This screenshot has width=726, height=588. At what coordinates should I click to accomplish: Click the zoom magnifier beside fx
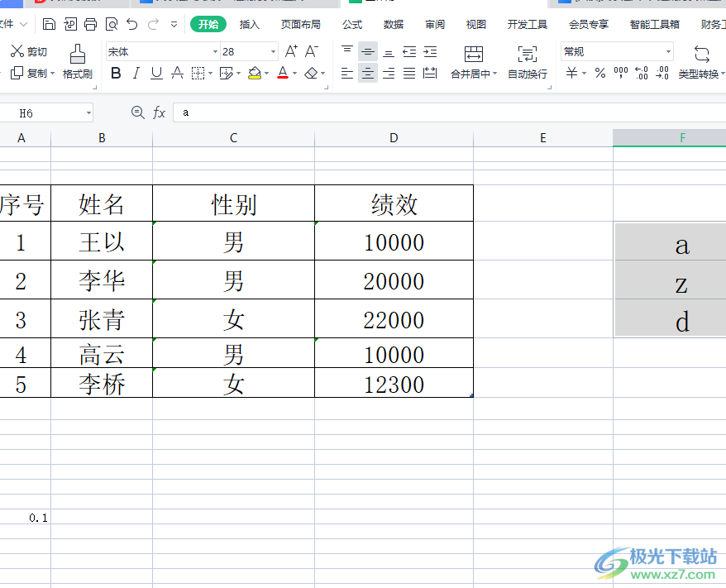point(138,112)
